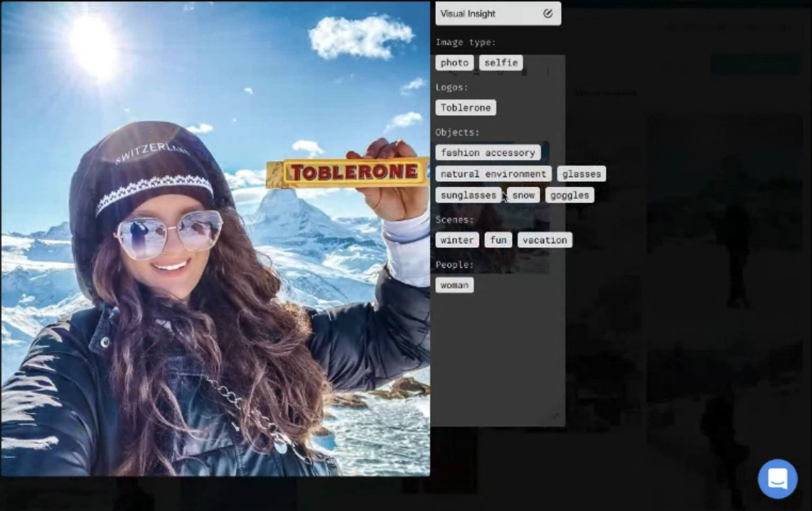Click the 'Scenes:' label
The width and height of the screenshot is (812, 511).
(454, 220)
